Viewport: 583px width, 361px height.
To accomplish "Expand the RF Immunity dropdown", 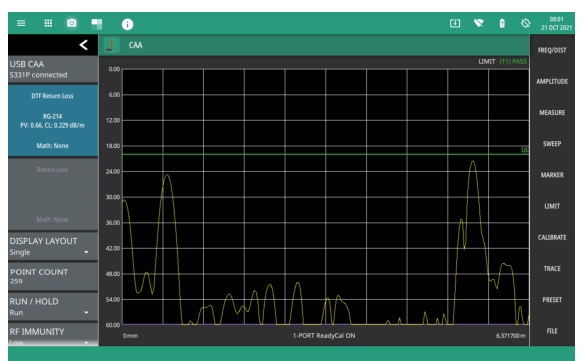I will (x=53, y=335).
